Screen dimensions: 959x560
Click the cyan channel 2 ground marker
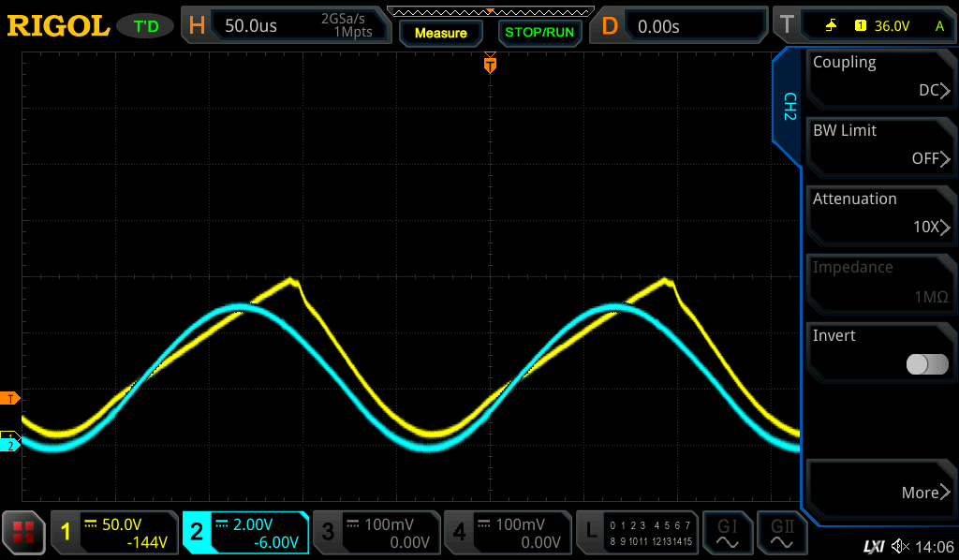click(9, 446)
